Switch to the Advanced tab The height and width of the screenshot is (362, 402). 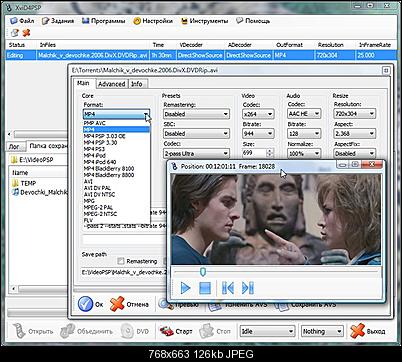tap(111, 84)
